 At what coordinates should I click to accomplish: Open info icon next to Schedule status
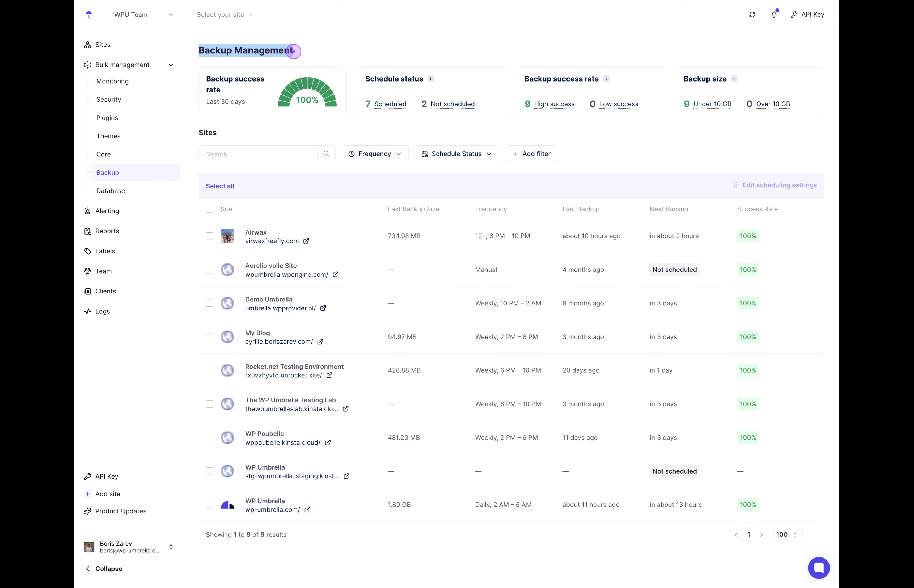pyautogui.click(x=430, y=79)
